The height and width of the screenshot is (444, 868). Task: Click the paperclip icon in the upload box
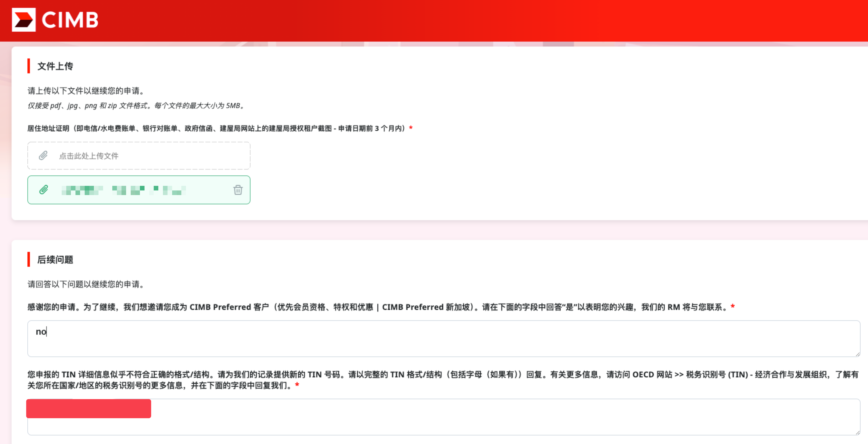pyautogui.click(x=43, y=156)
